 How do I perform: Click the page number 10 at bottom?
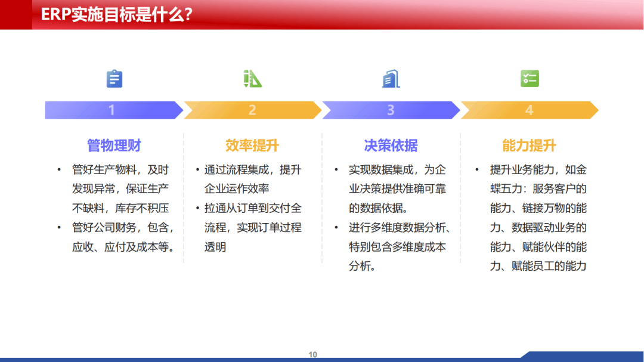point(313,355)
